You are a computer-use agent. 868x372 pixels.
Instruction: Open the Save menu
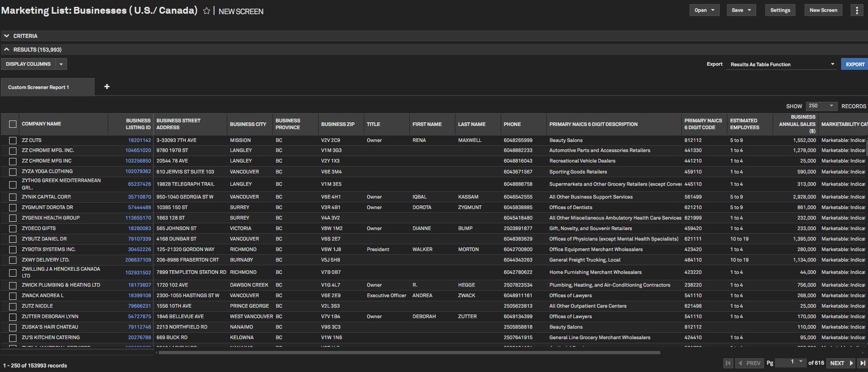(741, 10)
